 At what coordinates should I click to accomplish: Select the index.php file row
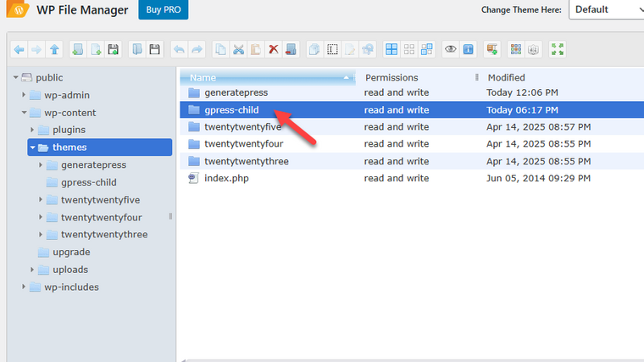click(x=412, y=178)
